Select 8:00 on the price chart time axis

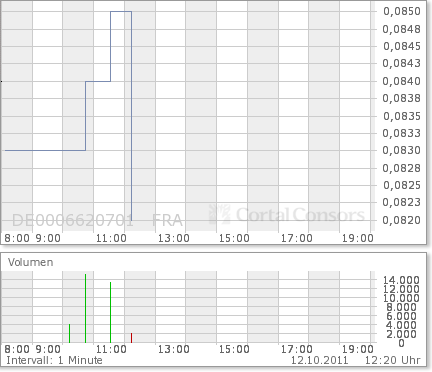(x=17, y=238)
